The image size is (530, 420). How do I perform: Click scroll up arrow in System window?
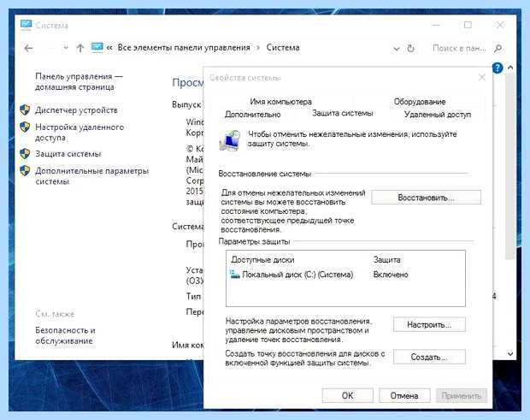[510, 68]
